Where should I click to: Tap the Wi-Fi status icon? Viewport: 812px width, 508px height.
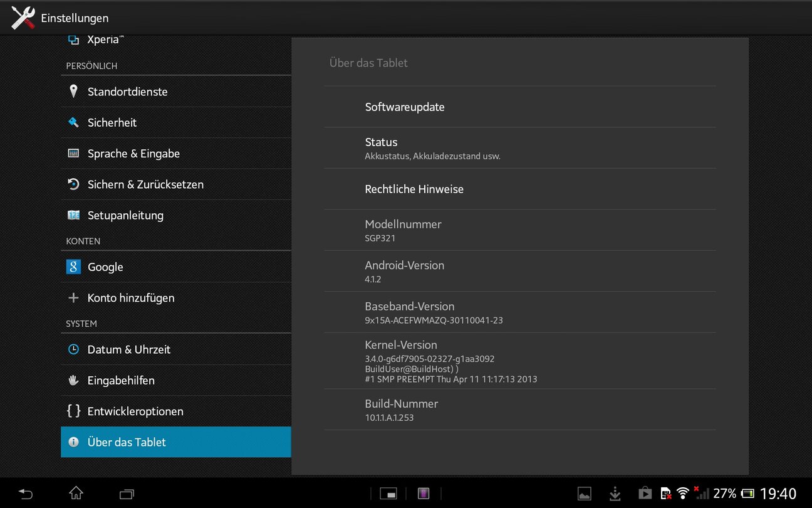(683, 494)
